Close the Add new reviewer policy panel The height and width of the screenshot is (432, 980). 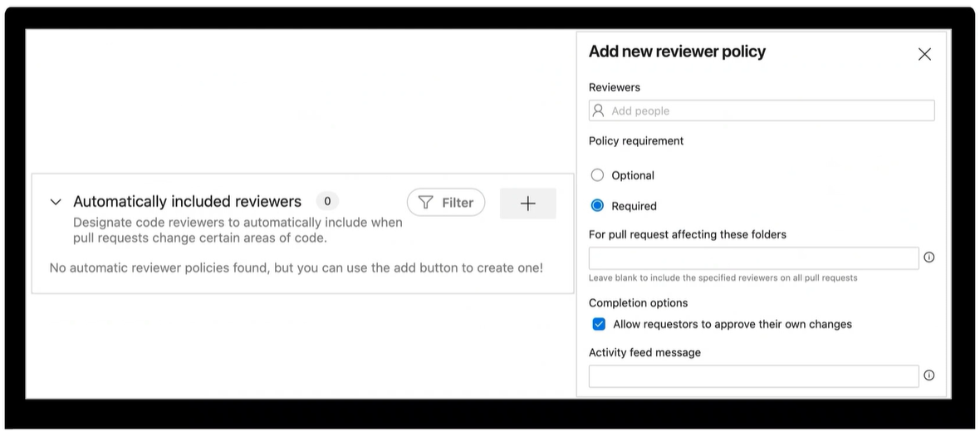[924, 54]
